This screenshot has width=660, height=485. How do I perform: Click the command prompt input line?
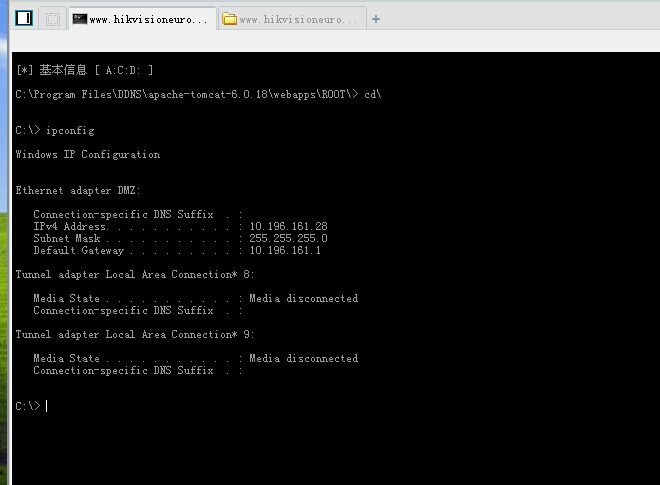pos(32,406)
